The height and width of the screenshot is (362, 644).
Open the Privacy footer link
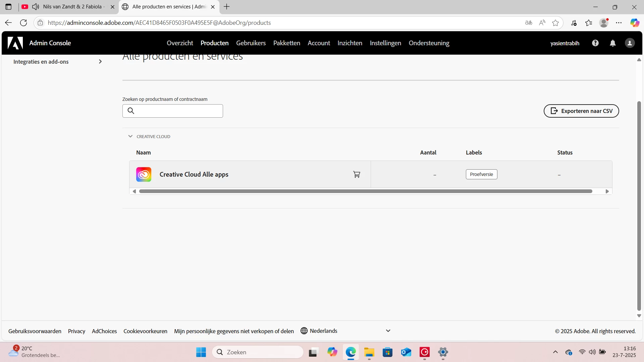click(x=76, y=331)
